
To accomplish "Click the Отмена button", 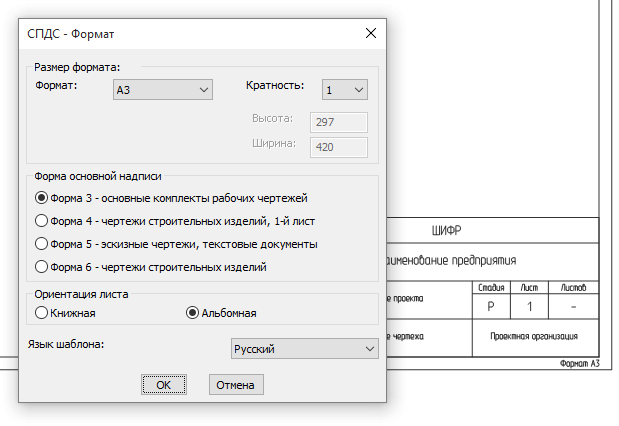I will (x=236, y=385).
